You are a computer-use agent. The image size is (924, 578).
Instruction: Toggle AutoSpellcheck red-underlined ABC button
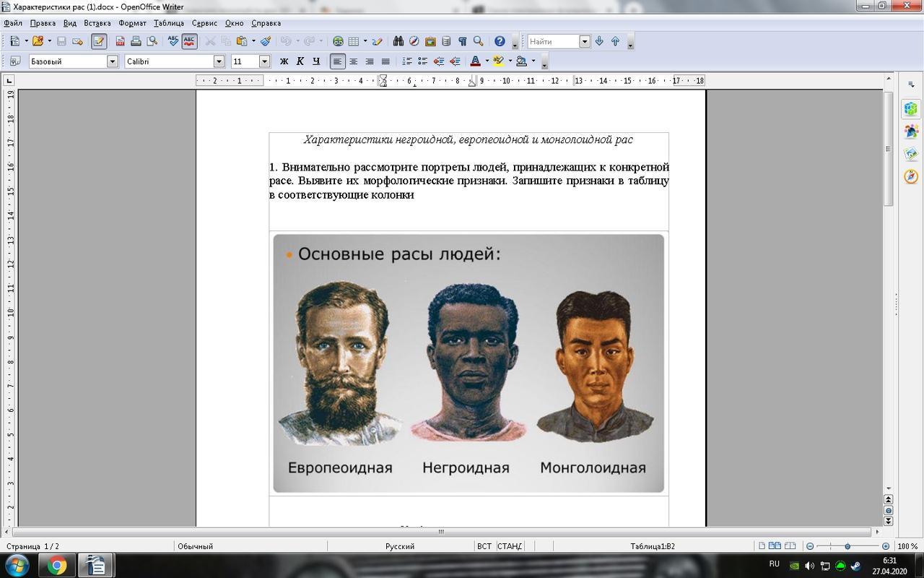(x=189, y=41)
